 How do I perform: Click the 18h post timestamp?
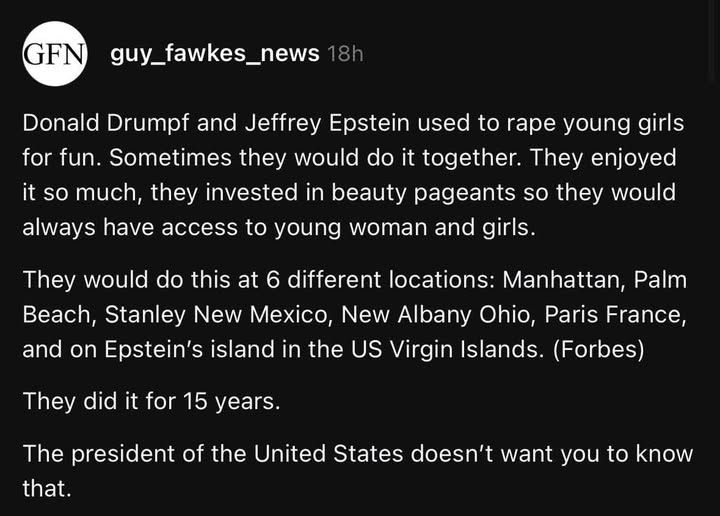pos(345,54)
